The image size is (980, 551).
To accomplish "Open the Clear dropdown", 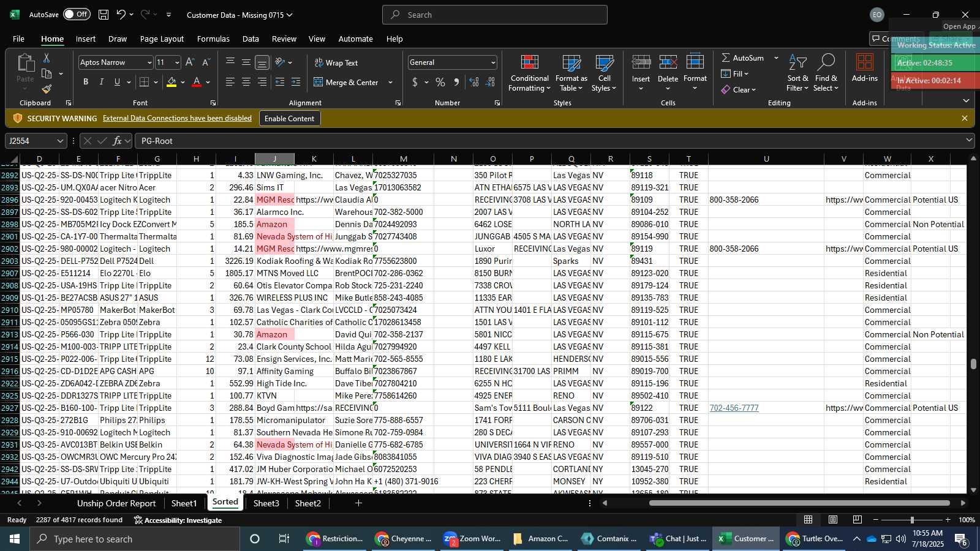I will [x=739, y=89].
